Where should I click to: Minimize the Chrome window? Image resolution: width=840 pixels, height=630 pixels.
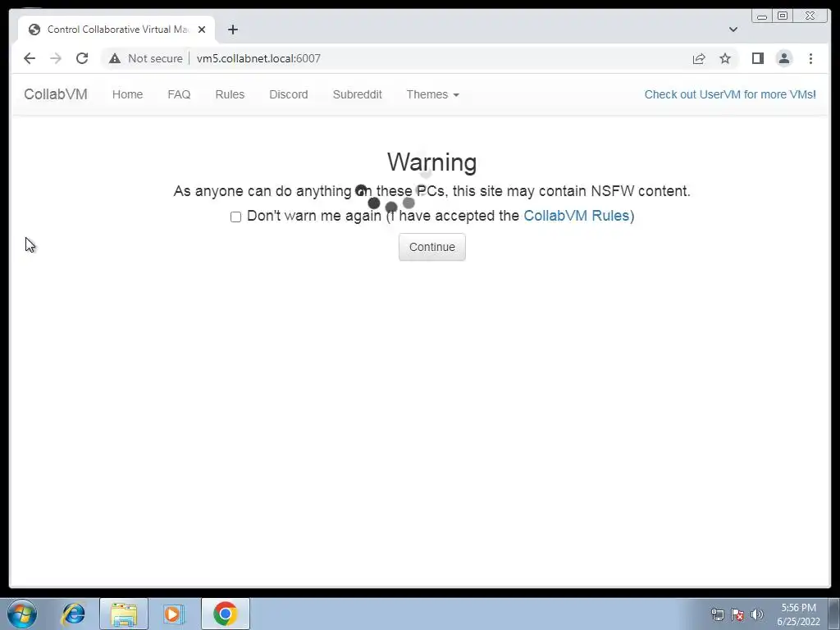coord(762,16)
